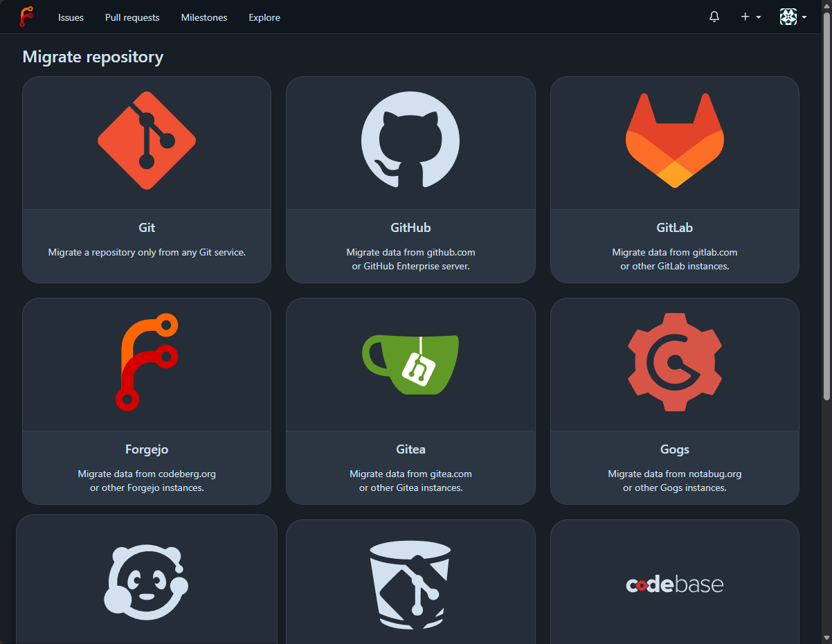Expand the plus create menu
The image size is (832, 644).
tap(751, 17)
